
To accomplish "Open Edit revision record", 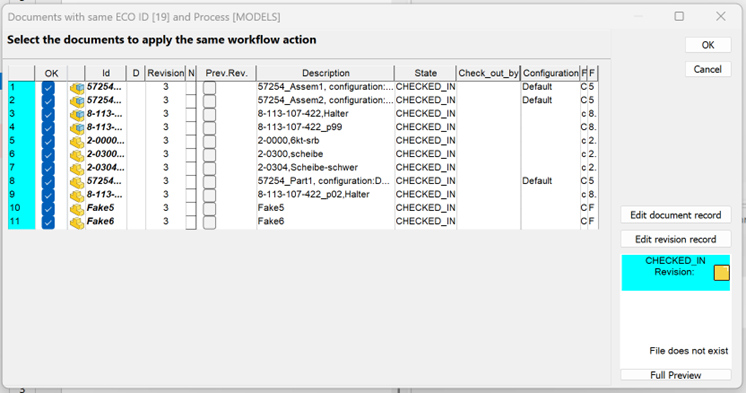I will (x=676, y=239).
